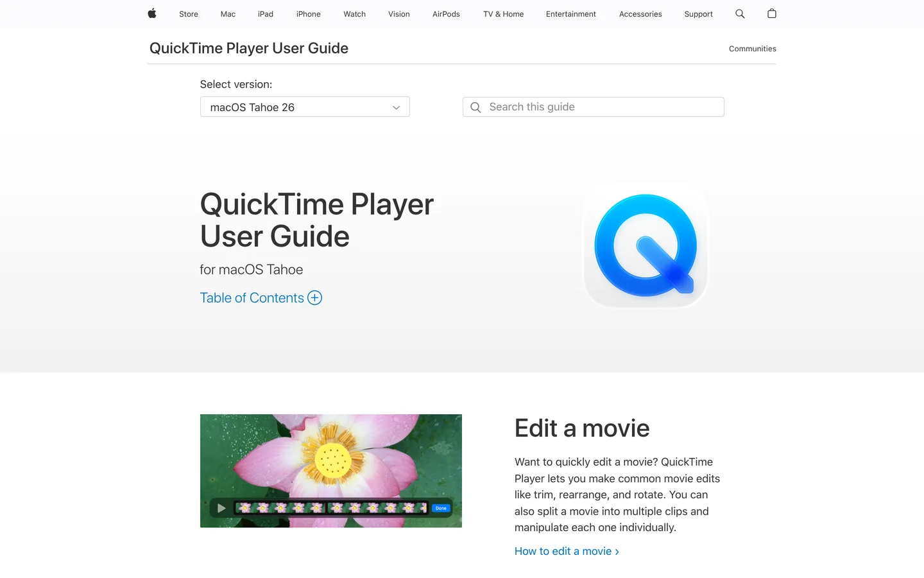
Task: Open the iPhone menu
Action: [x=309, y=14]
